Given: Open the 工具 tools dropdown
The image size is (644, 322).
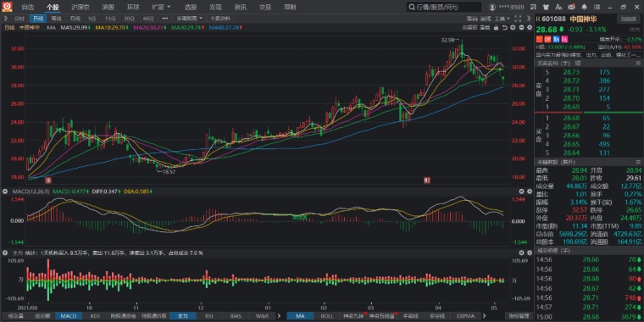Looking at the screenshot, I should click(x=502, y=19).
